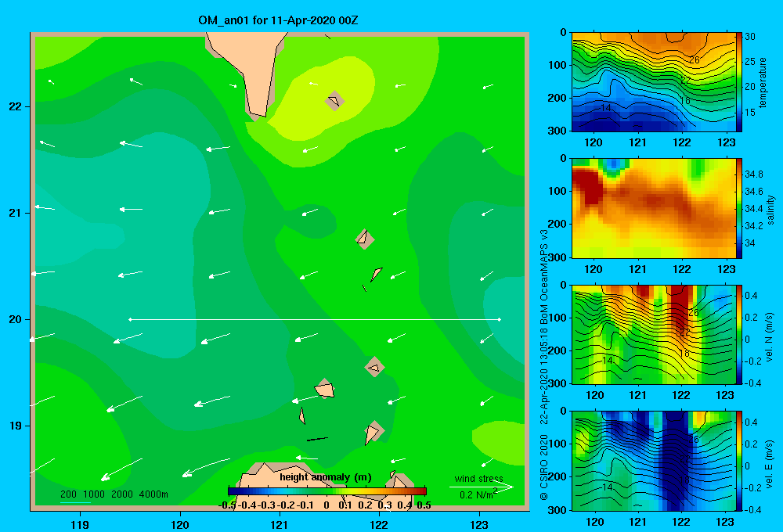Screen dimensions: 783x532
Task: Click longitude label '123' on main map axis
Action: click(x=479, y=524)
